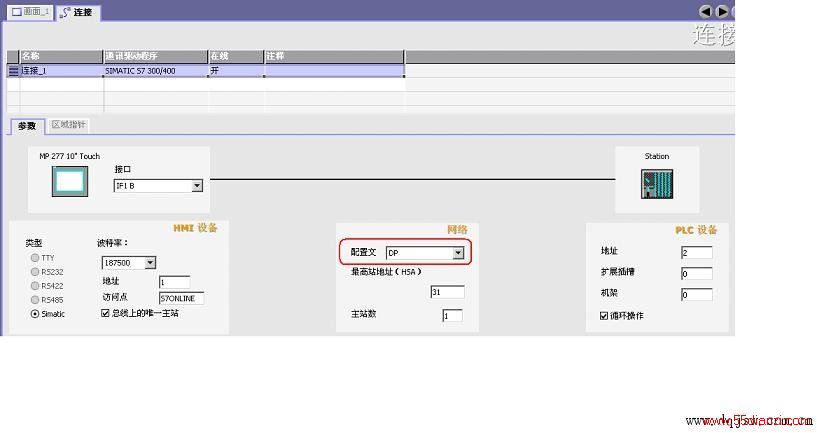
Task: Click the MP 277 10" Touch device icon
Action: [70, 181]
